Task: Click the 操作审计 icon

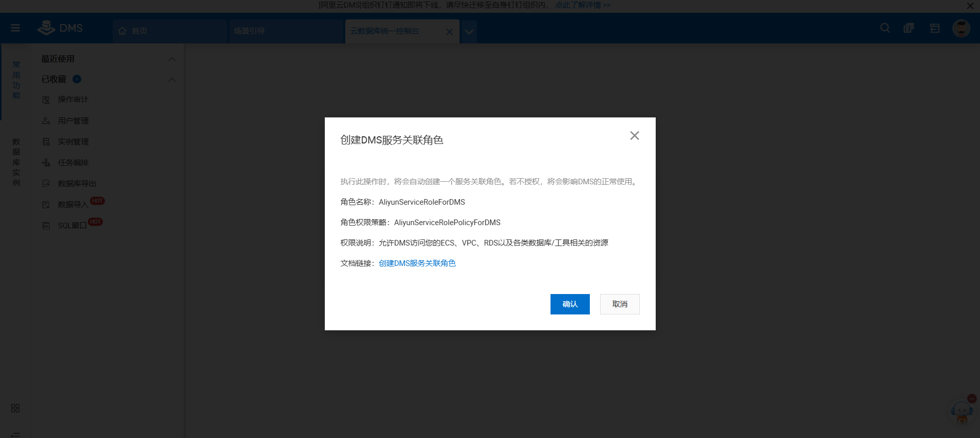Action: pos(46,100)
